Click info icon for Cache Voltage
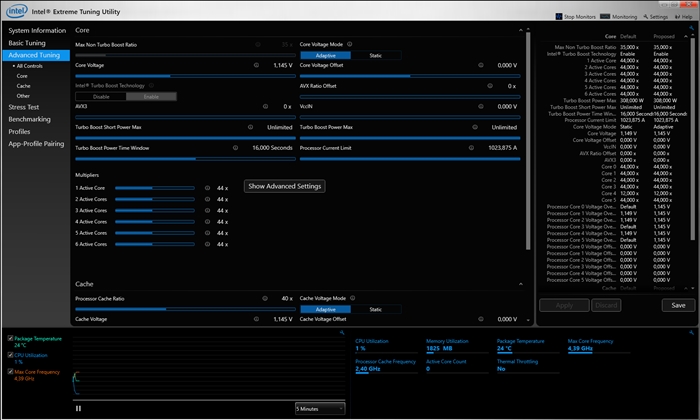Viewport: 700px width, 420px height. click(x=256, y=319)
